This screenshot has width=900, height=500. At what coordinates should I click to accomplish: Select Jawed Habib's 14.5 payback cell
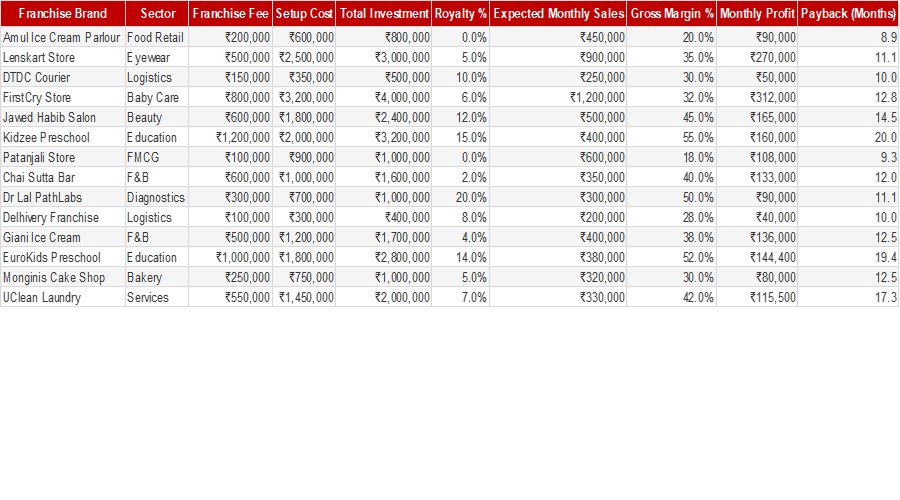tap(848, 118)
